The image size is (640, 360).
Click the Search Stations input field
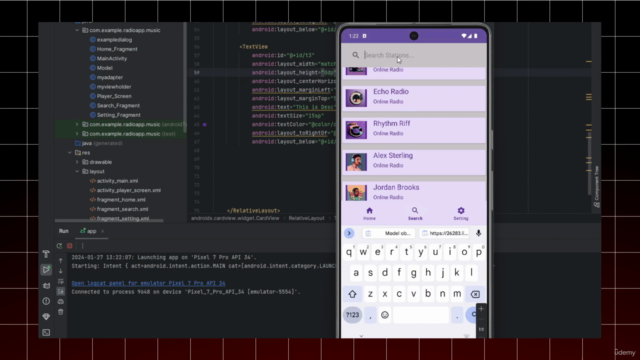pyautogui.click(x=414, y=55)
